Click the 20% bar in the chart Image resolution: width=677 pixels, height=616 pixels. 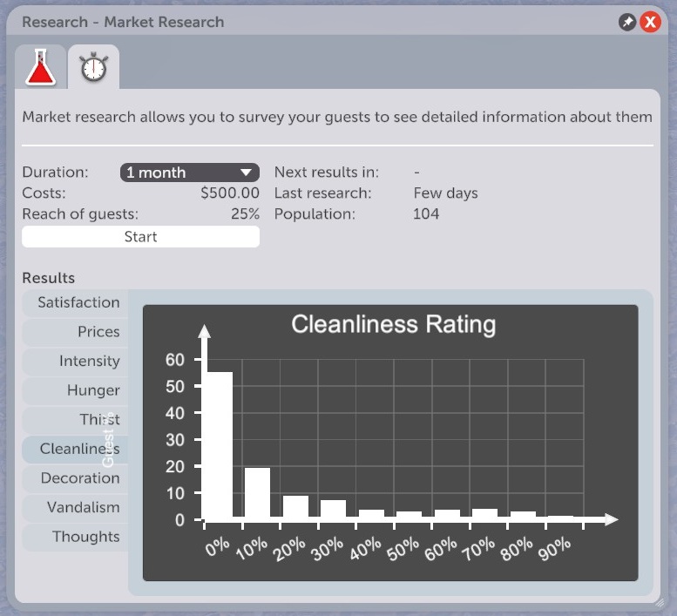(295, 506)
